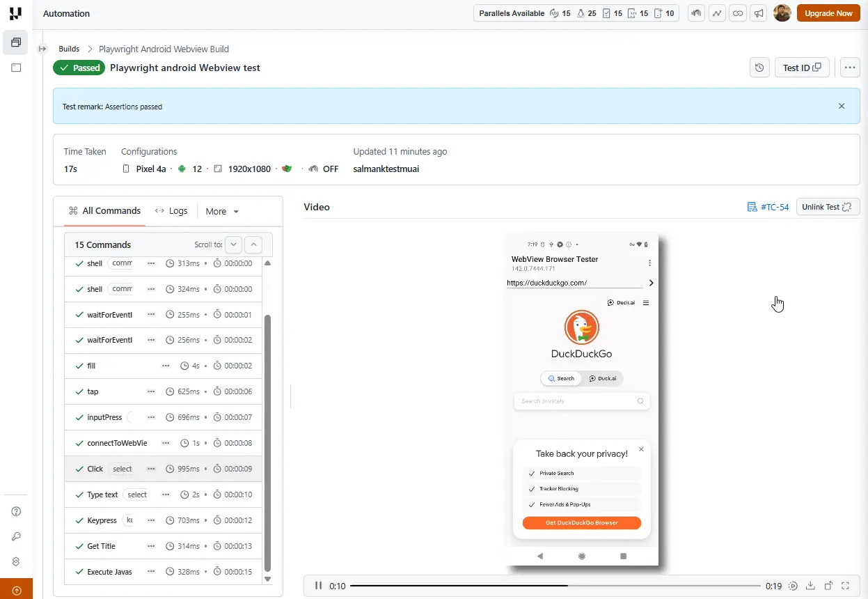Viewport: 868px width, 599px height.
Task: Open ellipsis menu on the fill row
Action: (x=166, y=366)
